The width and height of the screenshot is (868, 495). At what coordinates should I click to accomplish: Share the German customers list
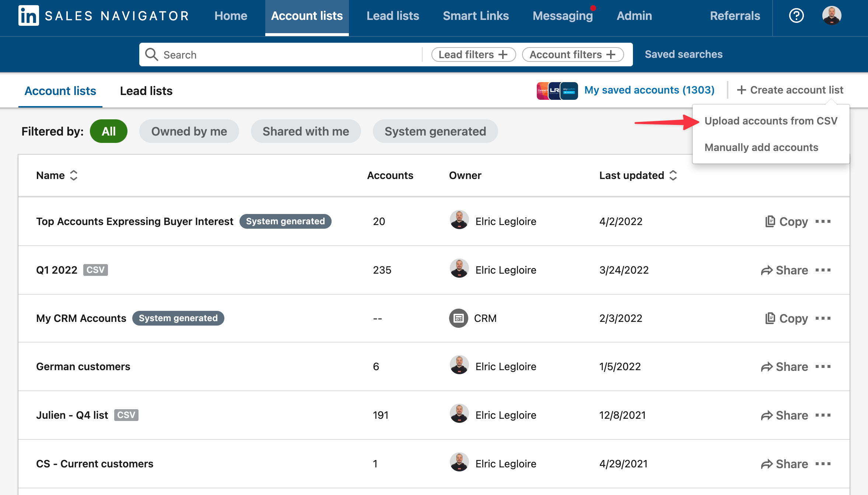[784, 366]
